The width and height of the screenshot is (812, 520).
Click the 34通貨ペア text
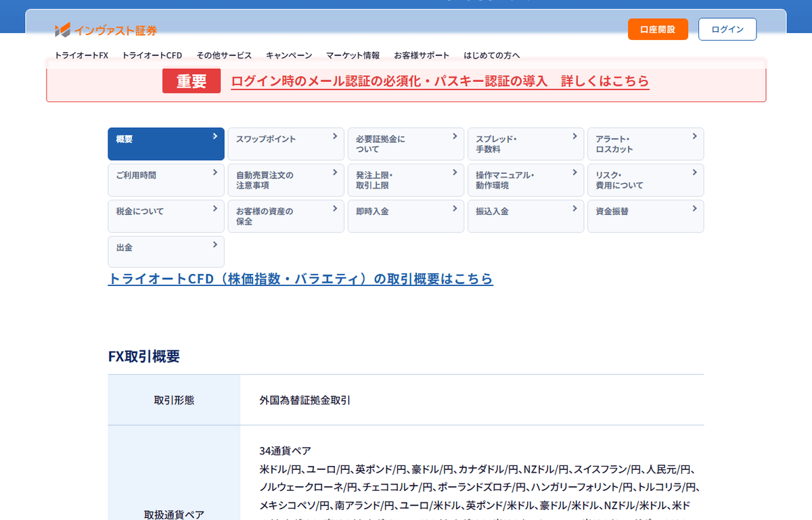pyautogui.click(x=285, y=450)
